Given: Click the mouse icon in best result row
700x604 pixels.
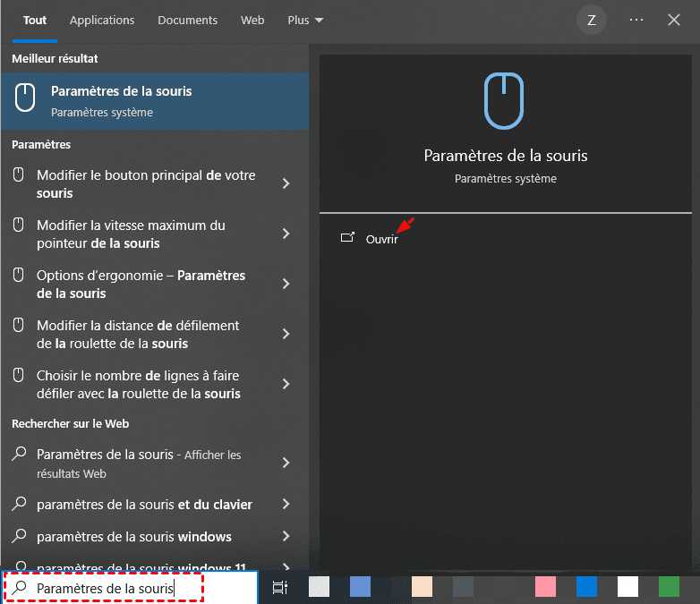Looking at the screenshot, I should [25, 98].
